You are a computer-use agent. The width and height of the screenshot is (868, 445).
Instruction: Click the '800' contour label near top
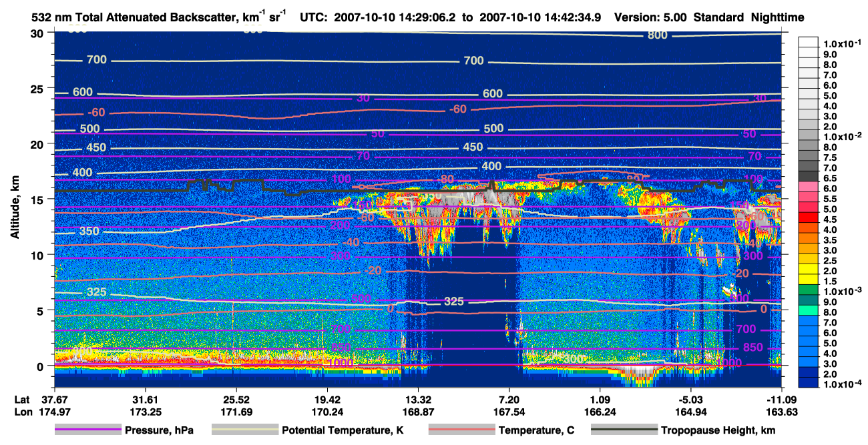click(x=658, y=35)
